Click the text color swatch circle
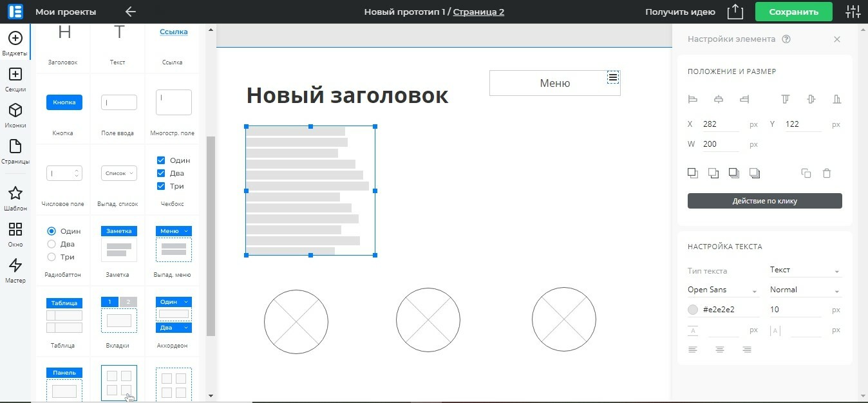The image size is (868, 403). pos(693,310)
